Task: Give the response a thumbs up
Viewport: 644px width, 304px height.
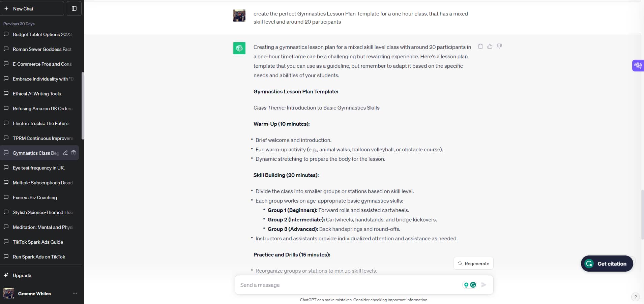Action: coord(490,47)
